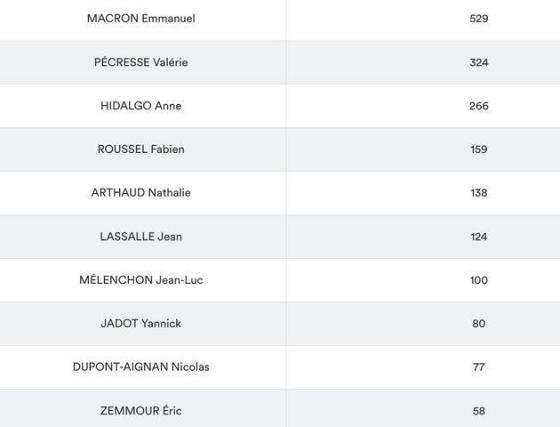Click the 159 votes value
The image size is (560, 427).
click(x=479, y=149)
